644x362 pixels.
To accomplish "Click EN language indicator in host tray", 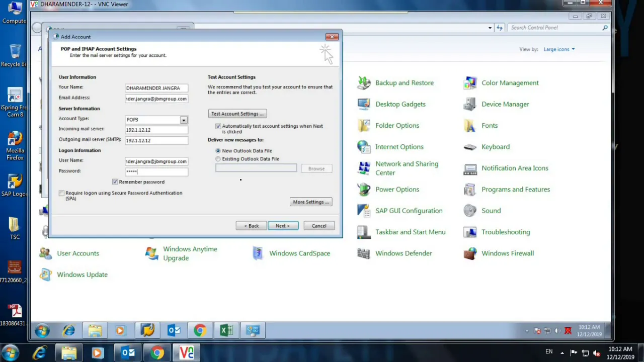I will [x=549, y=352].
